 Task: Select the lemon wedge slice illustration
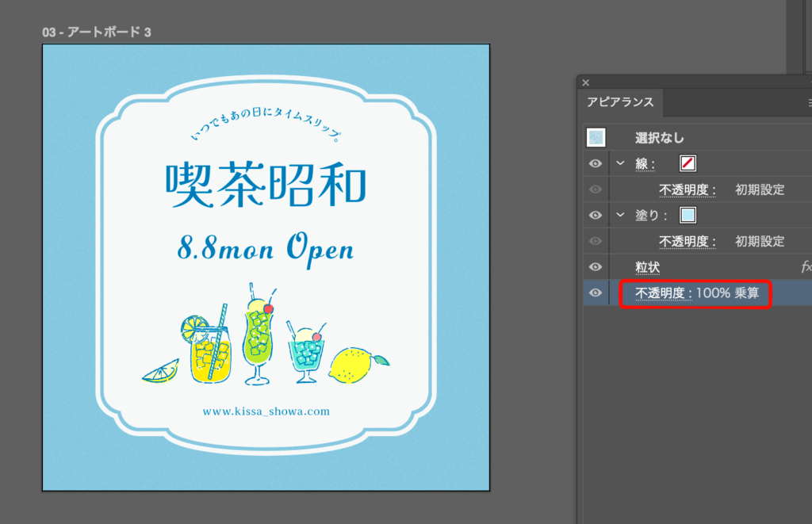coord(162,371)
